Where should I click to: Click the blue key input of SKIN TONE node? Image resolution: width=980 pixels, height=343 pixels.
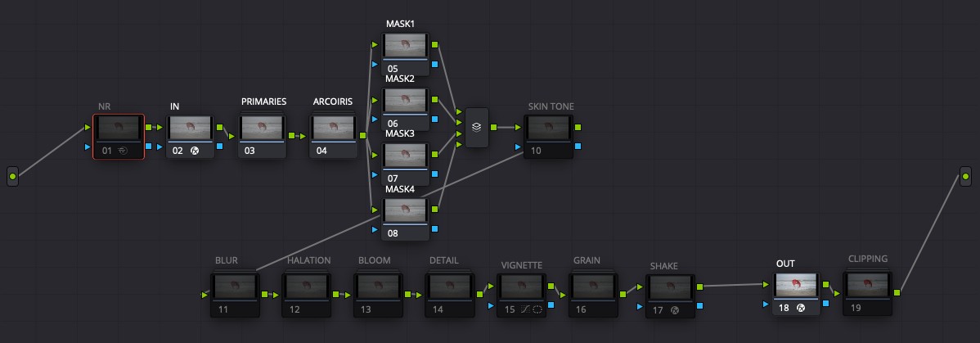click(518, 147)
